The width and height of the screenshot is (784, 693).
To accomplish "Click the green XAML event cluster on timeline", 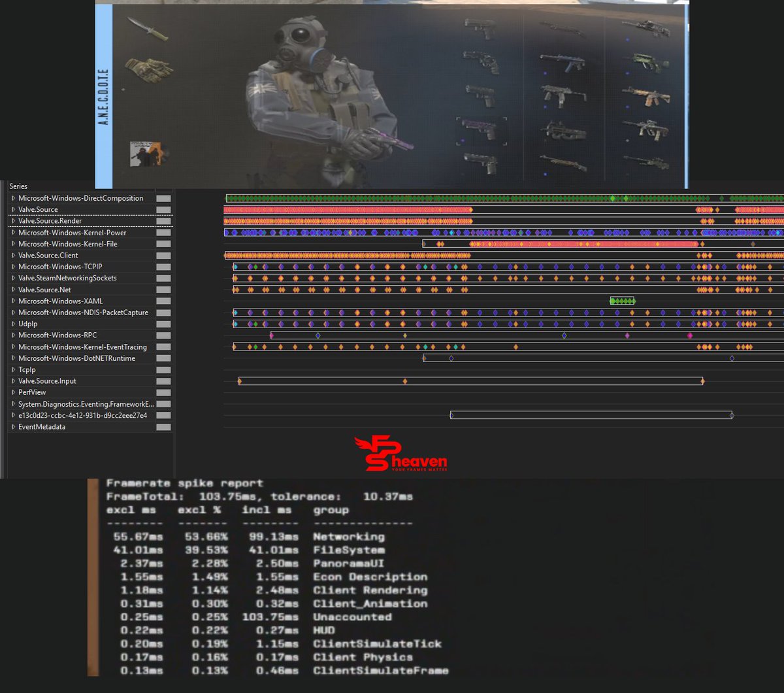I will (x=622, y=301).
